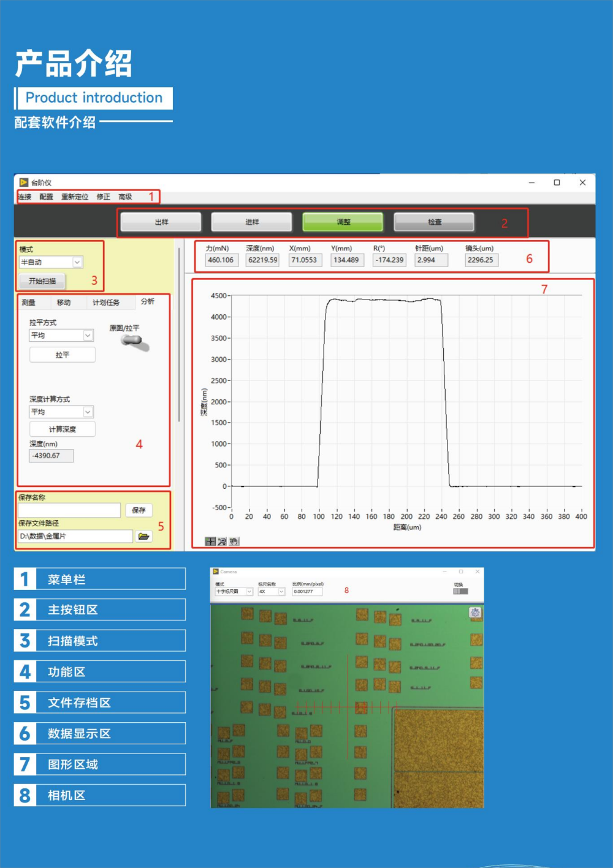The width and height of the screenshot is (613, 868).
Task: Click the 主按钮区 legend entry
Action: pos(100,609)
